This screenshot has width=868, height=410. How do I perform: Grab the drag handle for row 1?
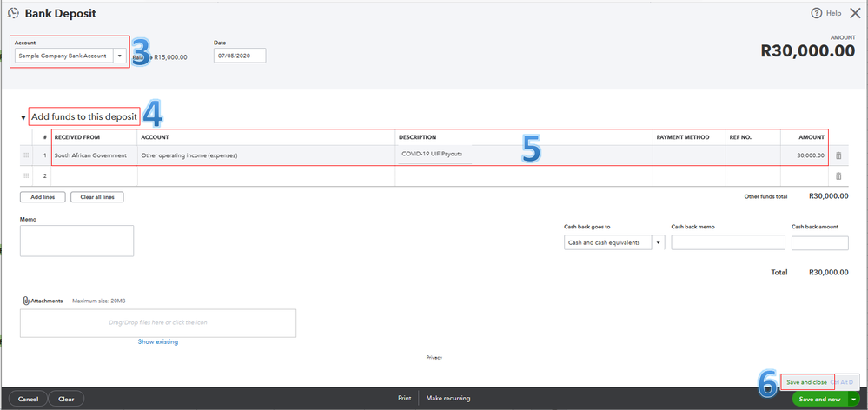[x=26, y=155]
